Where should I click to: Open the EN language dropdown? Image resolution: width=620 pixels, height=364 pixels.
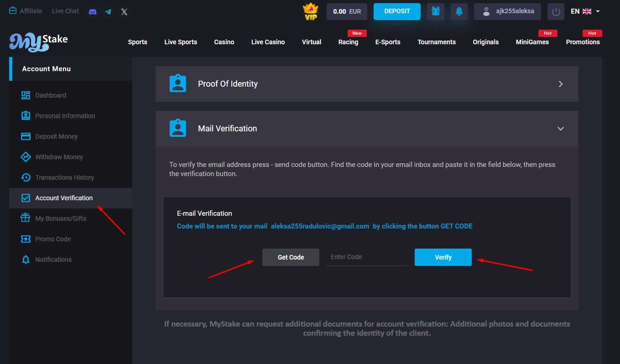click(585, 11)
